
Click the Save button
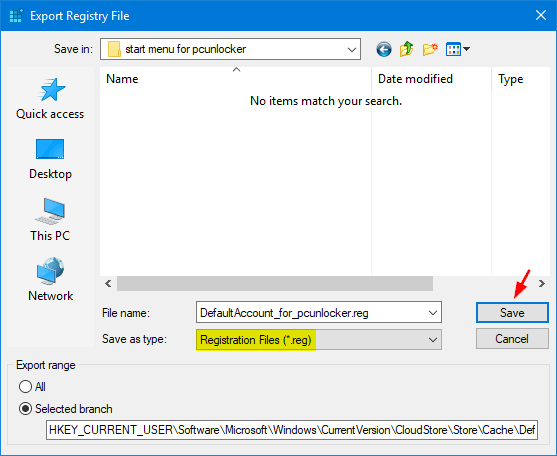pos(512,313)
